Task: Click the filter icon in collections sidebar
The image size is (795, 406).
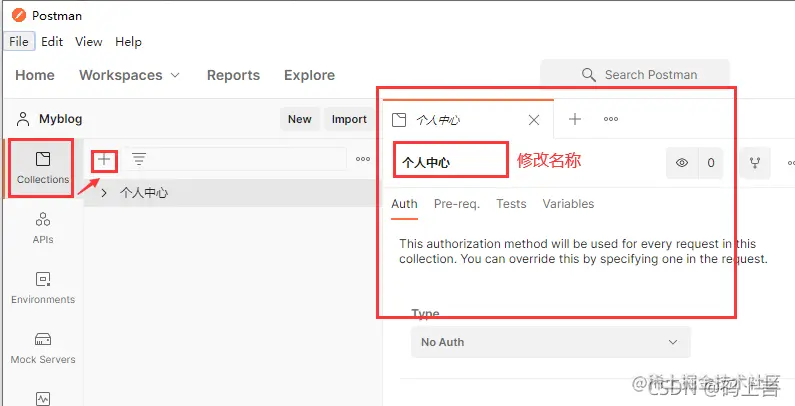Action: (x=139, y=160)
